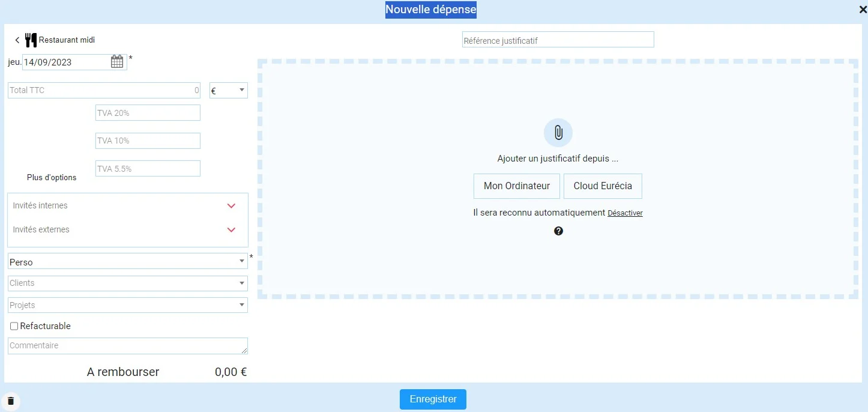Click the back arrow next to Restaurant midi

click(x=17, y=40)
